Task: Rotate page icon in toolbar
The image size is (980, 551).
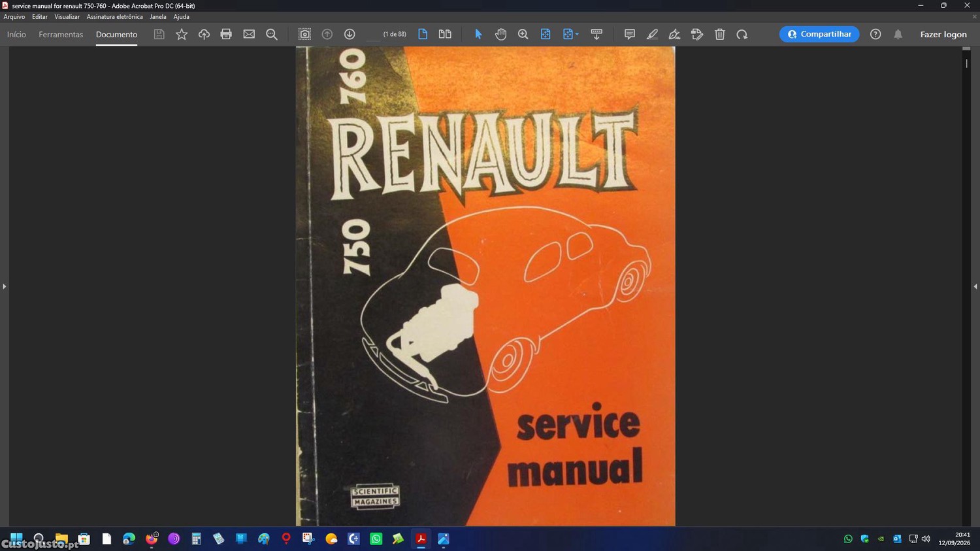Action: (742, 34)
